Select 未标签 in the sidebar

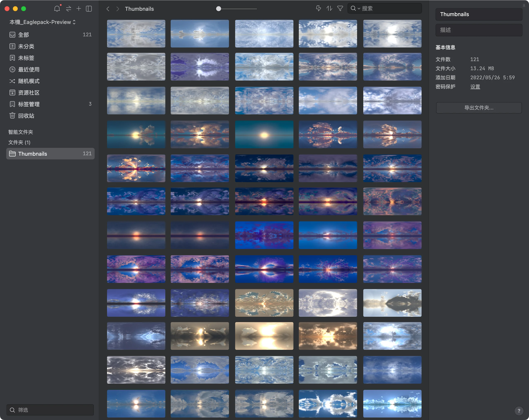coord(50,58)
